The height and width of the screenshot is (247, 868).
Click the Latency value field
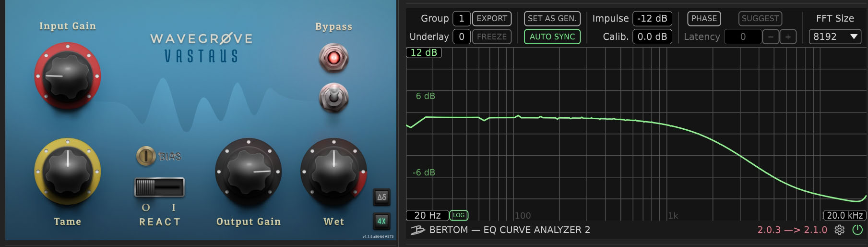743,37
